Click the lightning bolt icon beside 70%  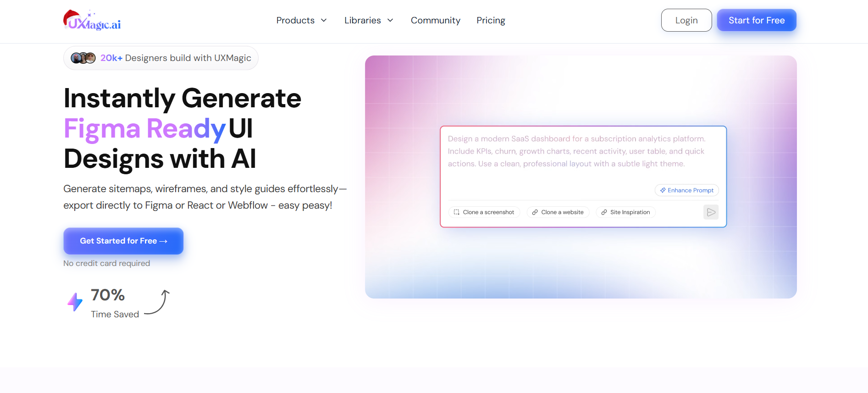(75, 302)
